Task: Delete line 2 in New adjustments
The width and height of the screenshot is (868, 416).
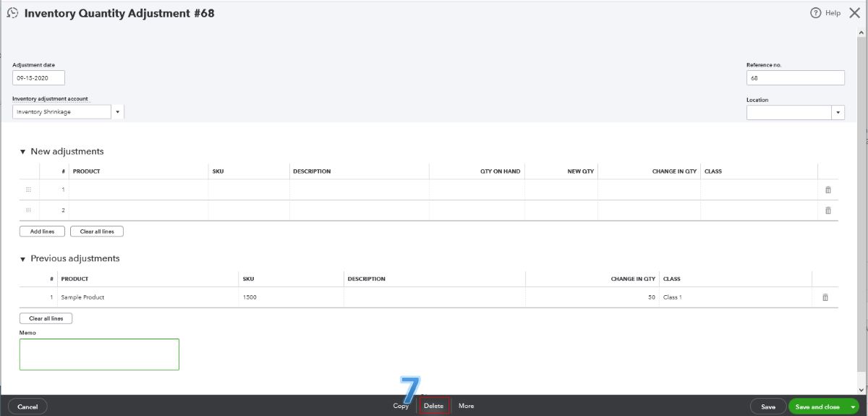Action: (x=828, y=211)
